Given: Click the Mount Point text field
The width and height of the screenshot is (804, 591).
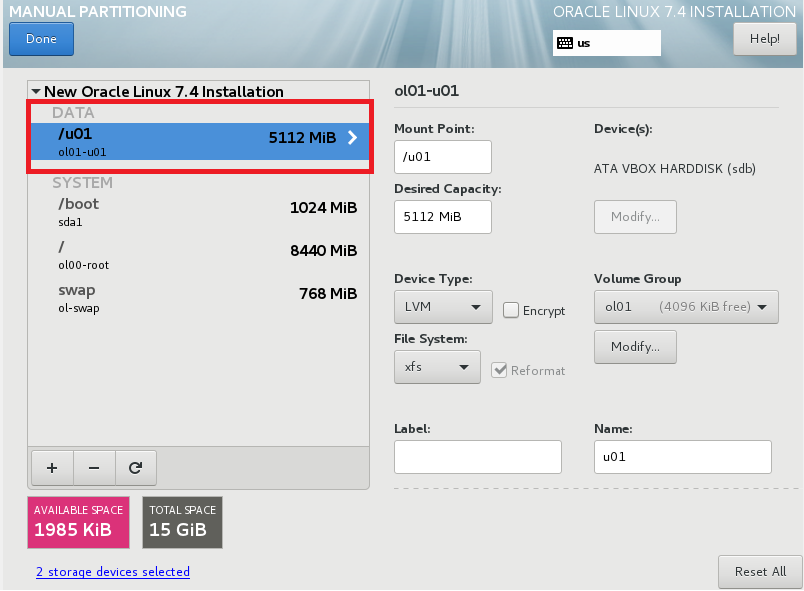Looking at the screenshot, I should click(x=443, y=157).
